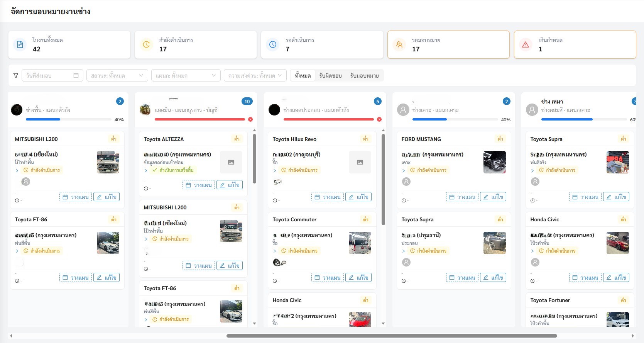644x343 pixels.
Task: Click the เกินกำหนด summary card
Action: pos(575,45)
